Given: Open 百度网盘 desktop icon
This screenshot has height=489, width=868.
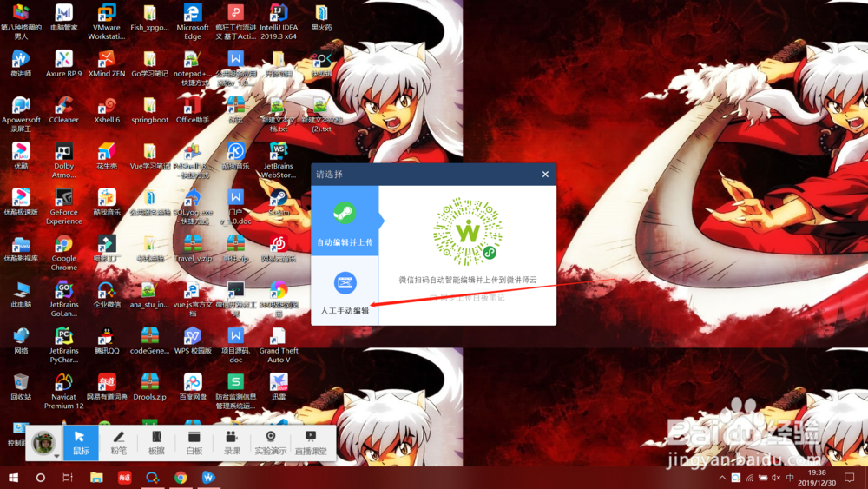Looking at the screenshot, I should (x=193, y=387).
